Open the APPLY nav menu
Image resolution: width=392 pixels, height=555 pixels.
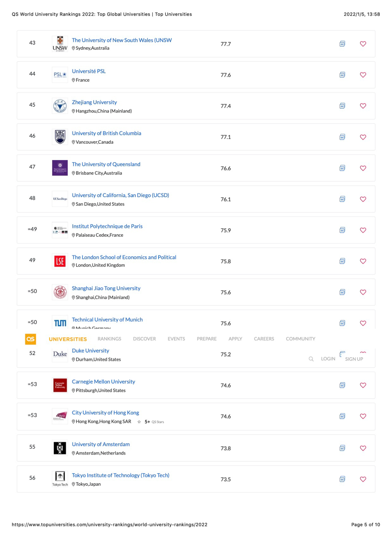click(235, 339)
